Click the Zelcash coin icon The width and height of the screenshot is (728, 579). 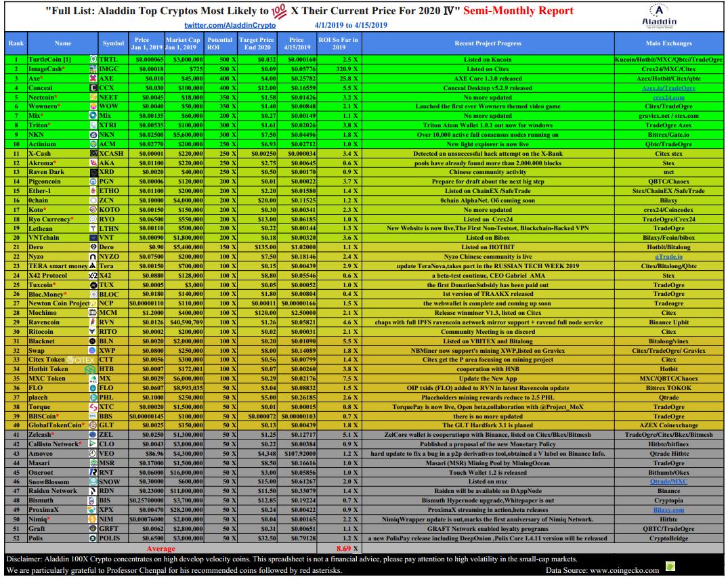93,435
